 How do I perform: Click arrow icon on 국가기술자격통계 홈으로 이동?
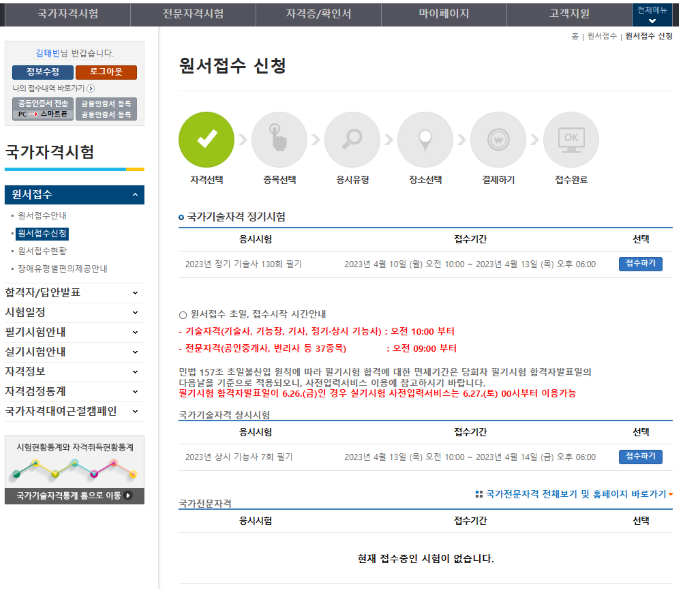click(128, 495)
